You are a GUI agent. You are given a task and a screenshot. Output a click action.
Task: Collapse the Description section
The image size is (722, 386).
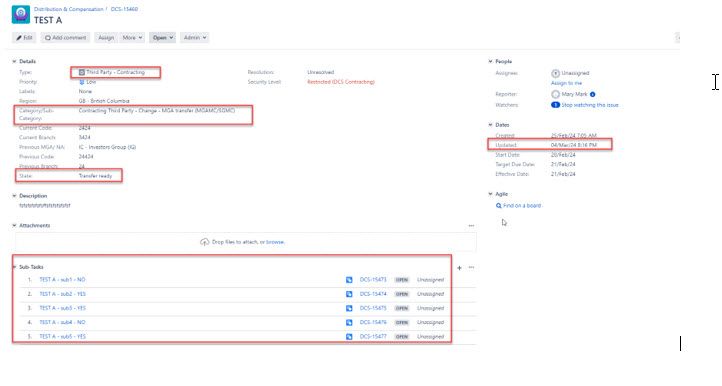pyautogui.click(x=14, y=196)
